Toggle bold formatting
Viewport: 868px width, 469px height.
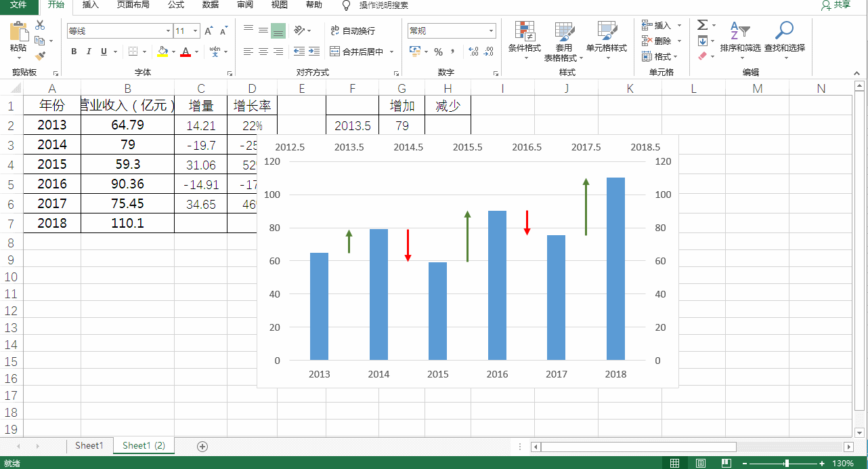[x=73, y=52]
